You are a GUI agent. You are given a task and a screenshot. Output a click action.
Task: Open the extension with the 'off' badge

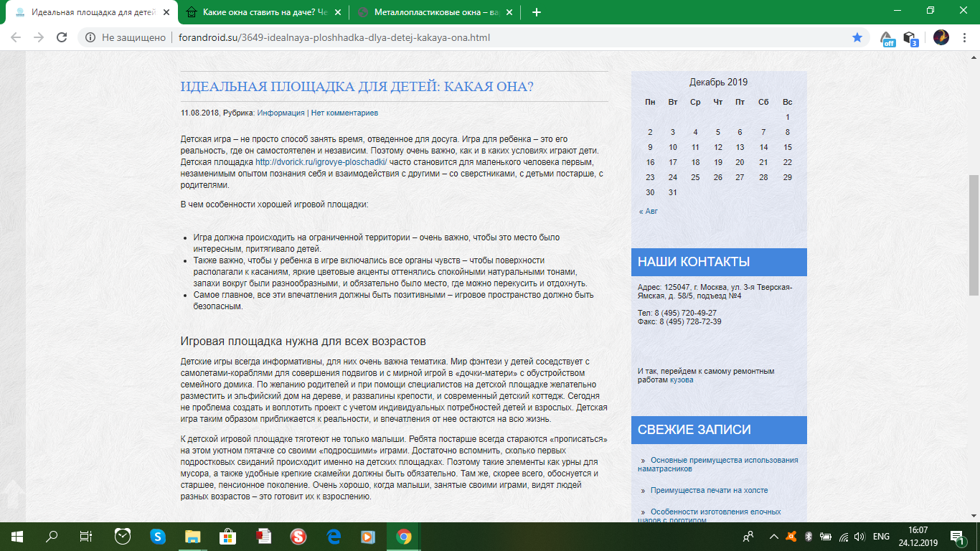point(887,38)
